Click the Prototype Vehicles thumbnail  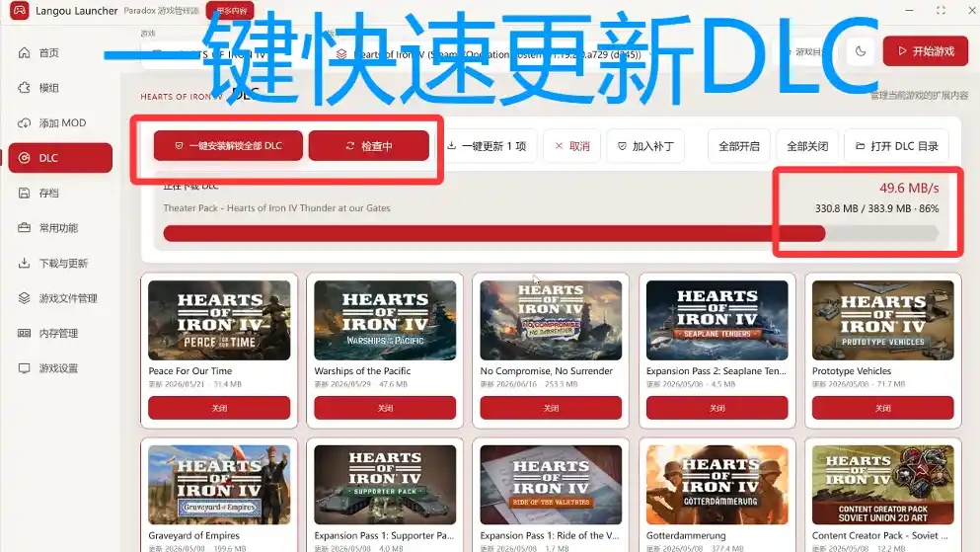882,320
